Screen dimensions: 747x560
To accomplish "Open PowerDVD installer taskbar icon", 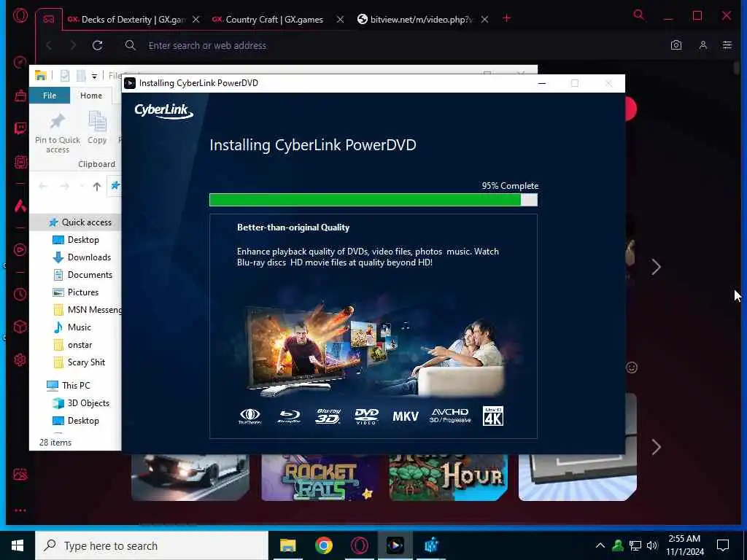I will coord(395,545).
